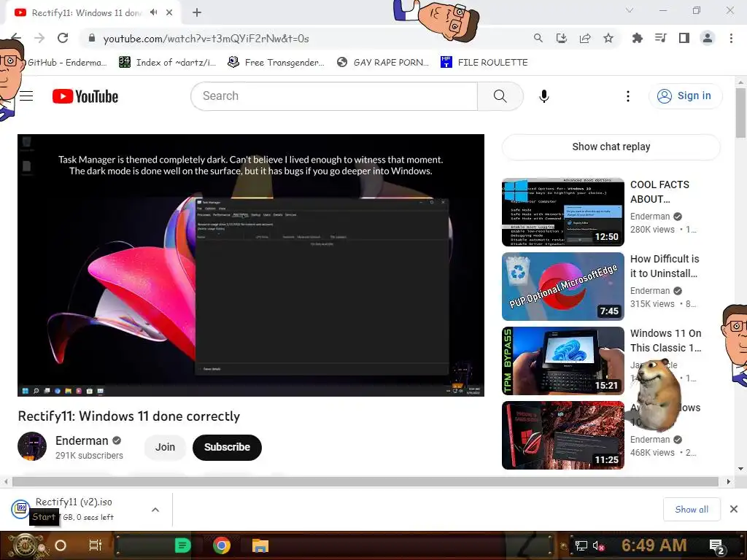This screenshot has height=560, width=747.
Task: Click the video title 'Rectify11: Windows 11 done correctly'
Action: [x=128, y=416]
